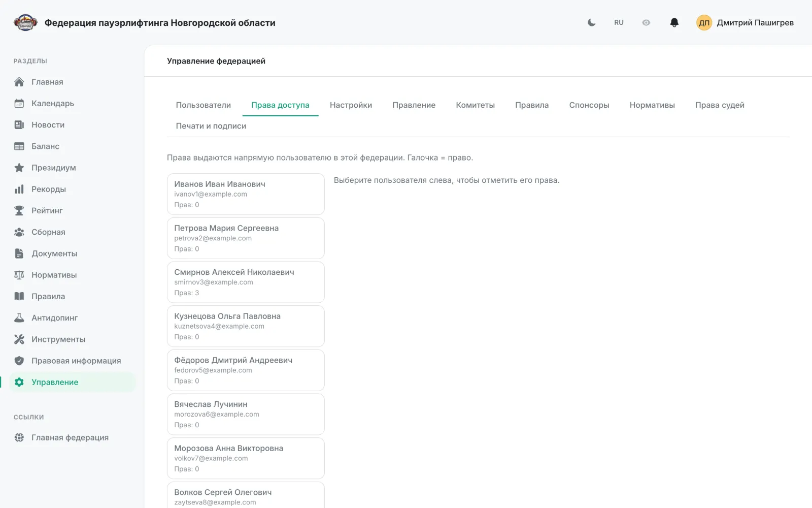Open Баланс section
The height and width of the screenshot is (508, 812).
click(x=73, y=146)
